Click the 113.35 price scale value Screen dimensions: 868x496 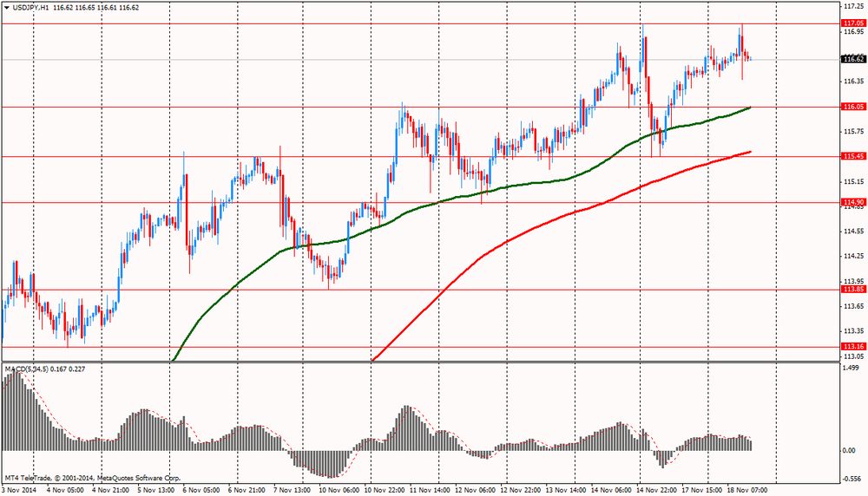coord(853,331)
